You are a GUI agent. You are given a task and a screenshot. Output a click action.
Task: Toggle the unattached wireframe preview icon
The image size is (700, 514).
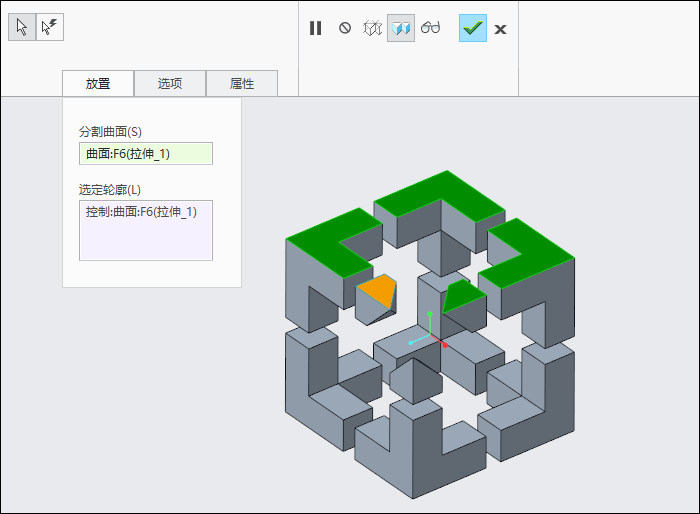(372, 28)
